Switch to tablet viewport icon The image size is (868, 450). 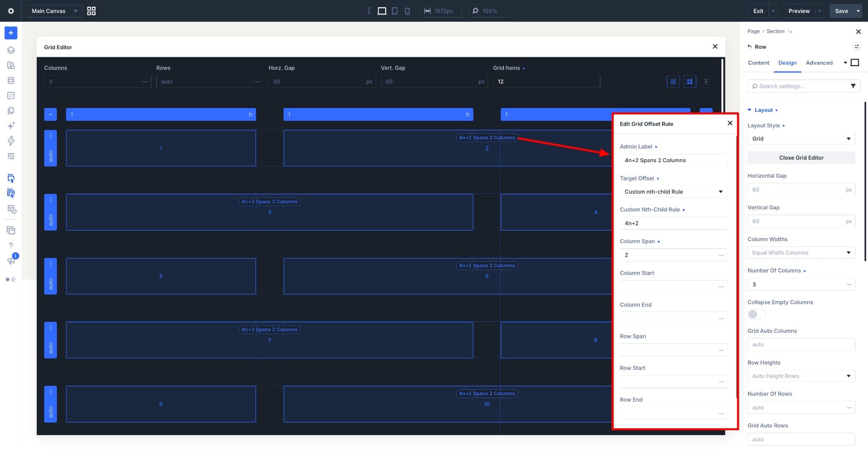coord(394,11)
